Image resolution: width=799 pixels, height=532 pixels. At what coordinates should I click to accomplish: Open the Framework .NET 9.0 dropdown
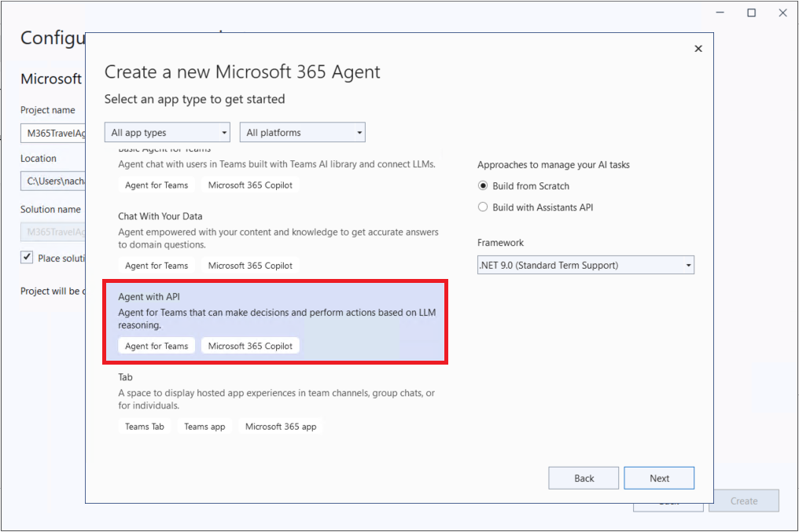[585, 266]
